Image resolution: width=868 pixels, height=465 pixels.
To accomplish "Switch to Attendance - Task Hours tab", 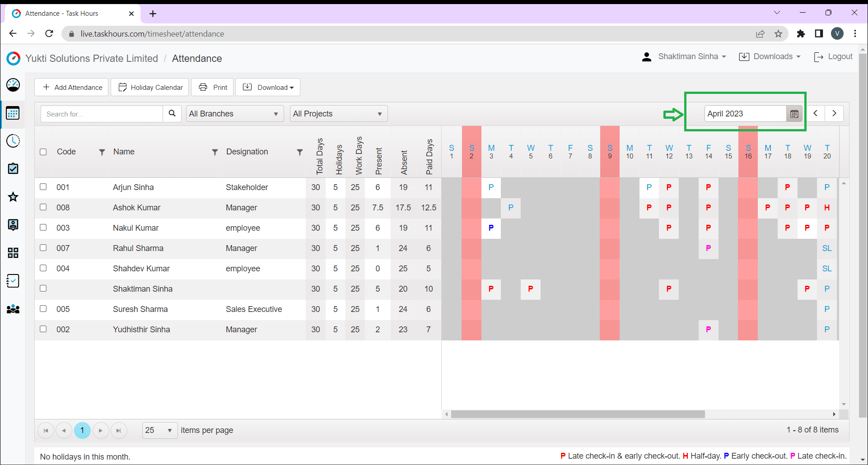I will (73, 14).
